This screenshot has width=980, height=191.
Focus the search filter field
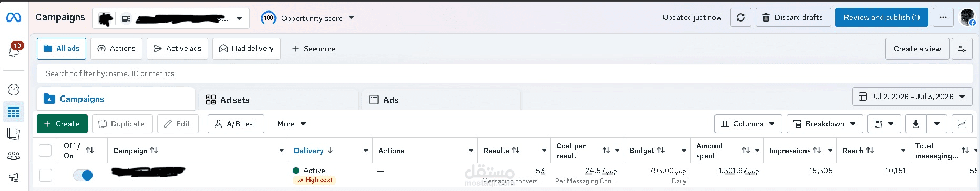click(x=504, y=73)
